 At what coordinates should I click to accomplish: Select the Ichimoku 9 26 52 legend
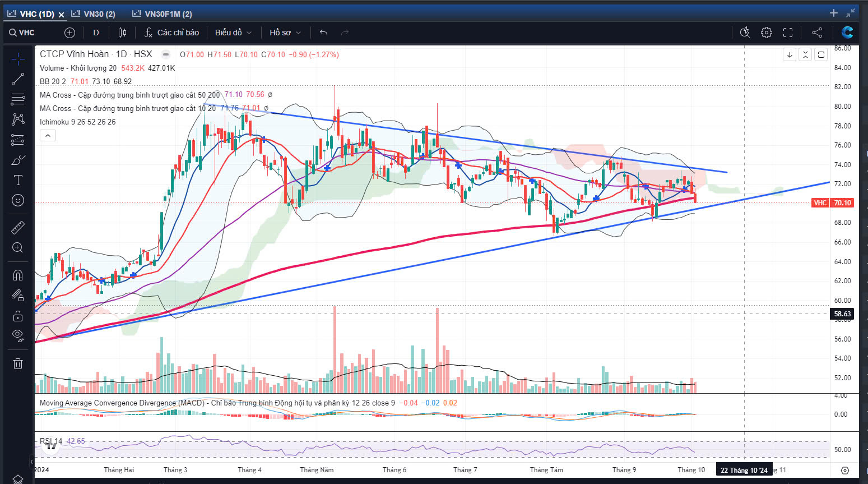click(77, 122)
